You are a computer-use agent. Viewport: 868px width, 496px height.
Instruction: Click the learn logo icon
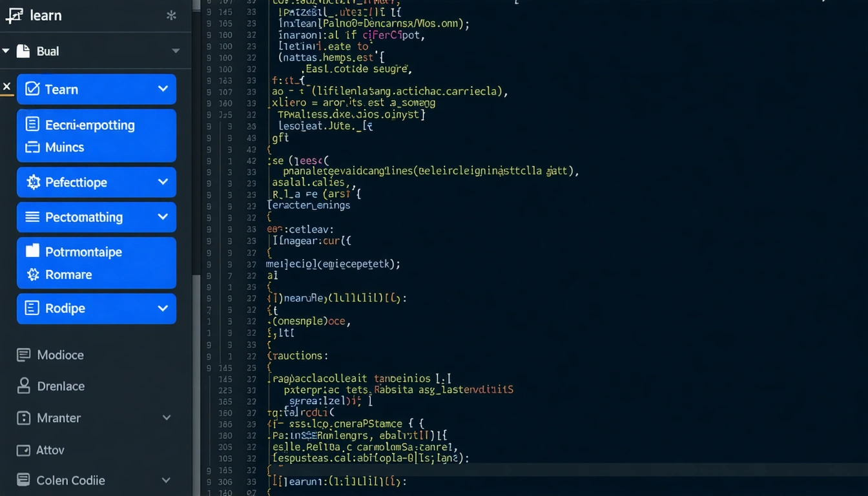[14, 16]
